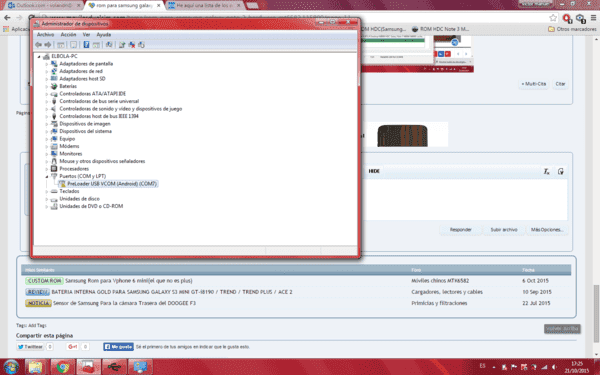The height and width of the screenshot is (375, 600).
Task: Select Unidades de disco entry
Action: coord(79,199)
